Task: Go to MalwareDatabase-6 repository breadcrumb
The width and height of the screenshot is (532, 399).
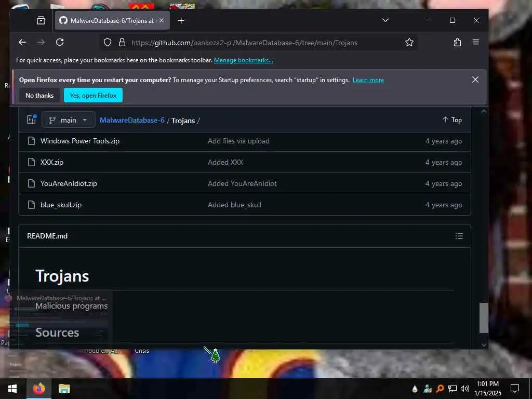Action: tap(132, 120)
